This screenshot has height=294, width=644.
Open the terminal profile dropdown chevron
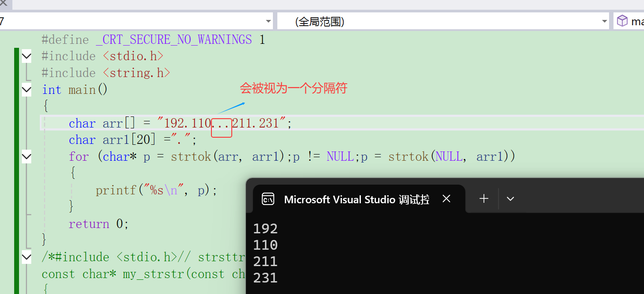[x=510, y=199]
